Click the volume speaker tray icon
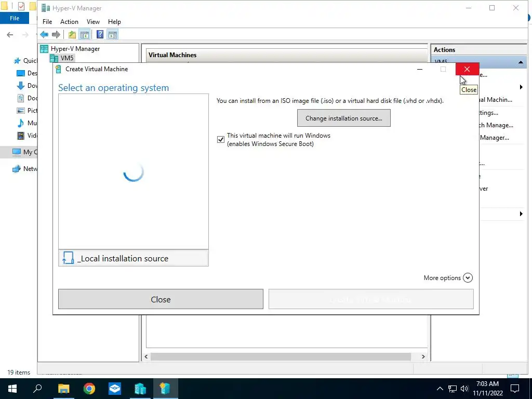 click(x=465, y=389)
